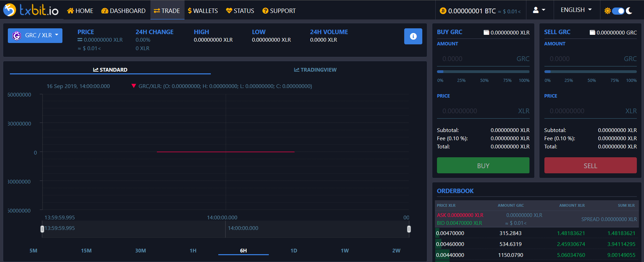The image size is (644, 262).
Task: Open the SUPPORT page
Action: click(279, 11)
